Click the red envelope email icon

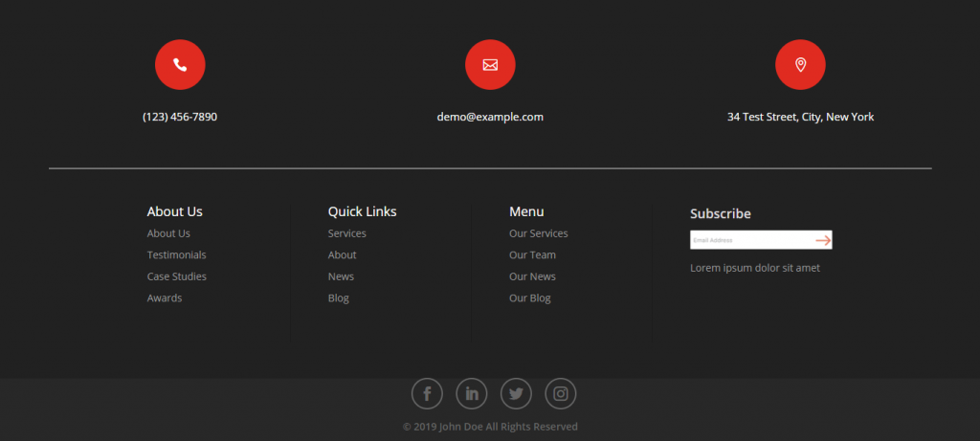[x=490, y=64]
